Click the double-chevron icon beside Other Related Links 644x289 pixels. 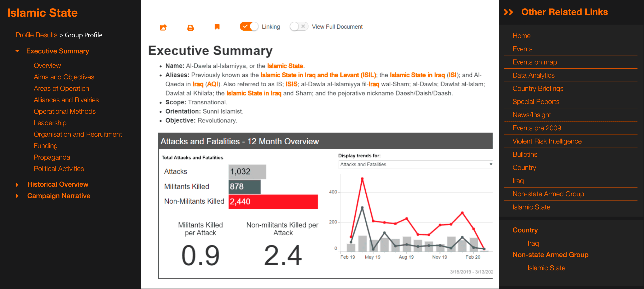508,12
